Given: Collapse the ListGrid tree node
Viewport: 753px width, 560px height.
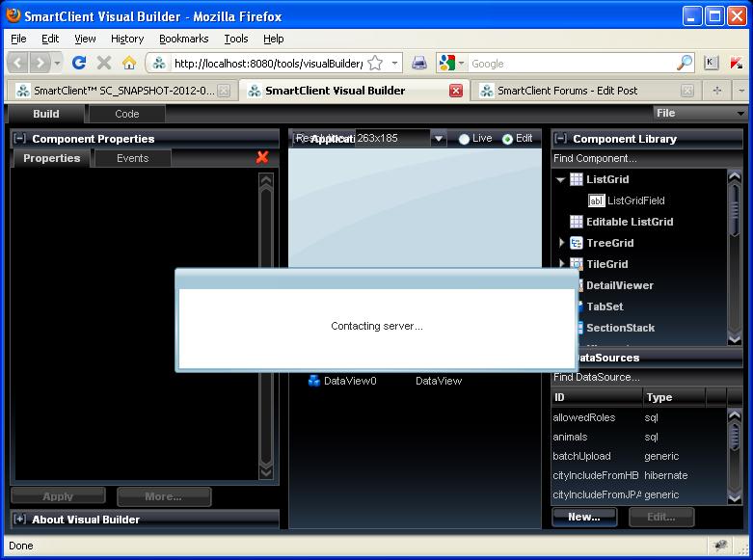Looking at the screenshot, I should click(x=560, y=179).
